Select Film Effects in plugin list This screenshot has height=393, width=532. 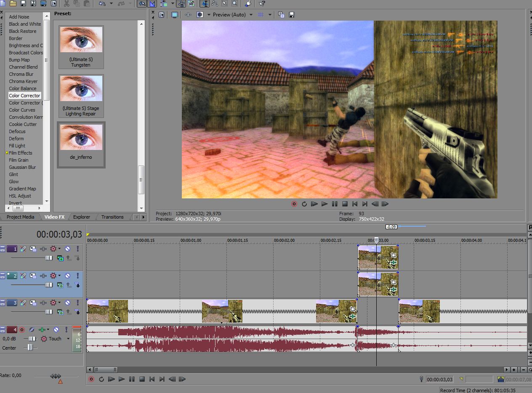[x=20, y=153]
